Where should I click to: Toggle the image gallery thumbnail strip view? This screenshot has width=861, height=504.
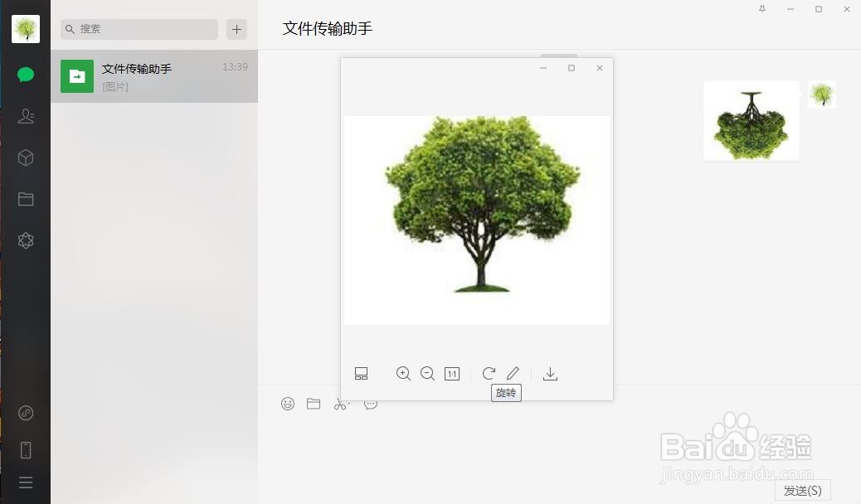[361, 373]
